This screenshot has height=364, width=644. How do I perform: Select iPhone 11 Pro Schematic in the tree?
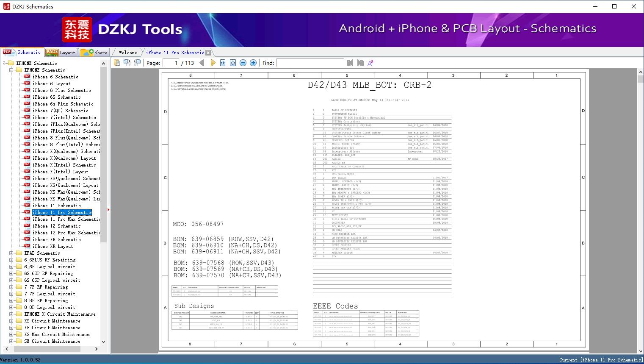pos(62,212)
